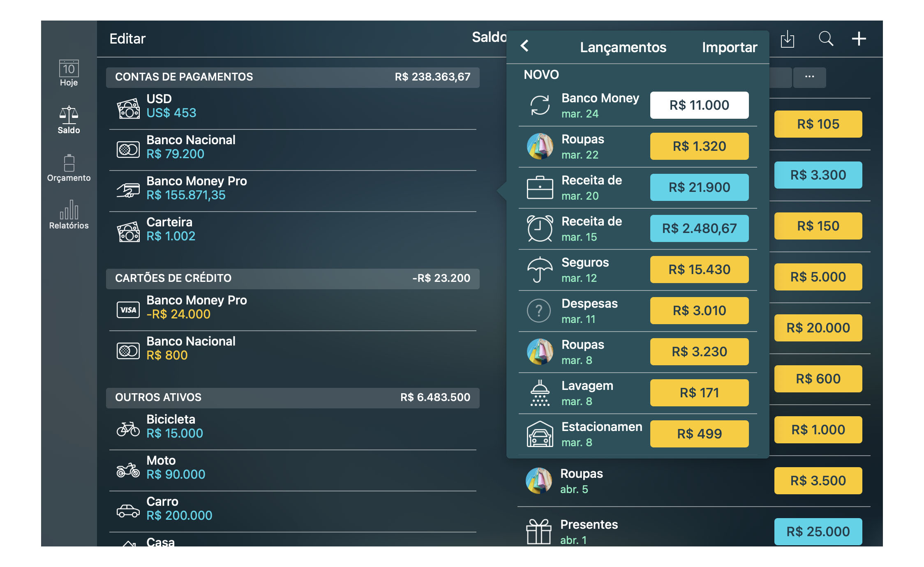Click the R$ 499 Estacionamento amount
Screen dimensions: 924x567
[699, 434]
